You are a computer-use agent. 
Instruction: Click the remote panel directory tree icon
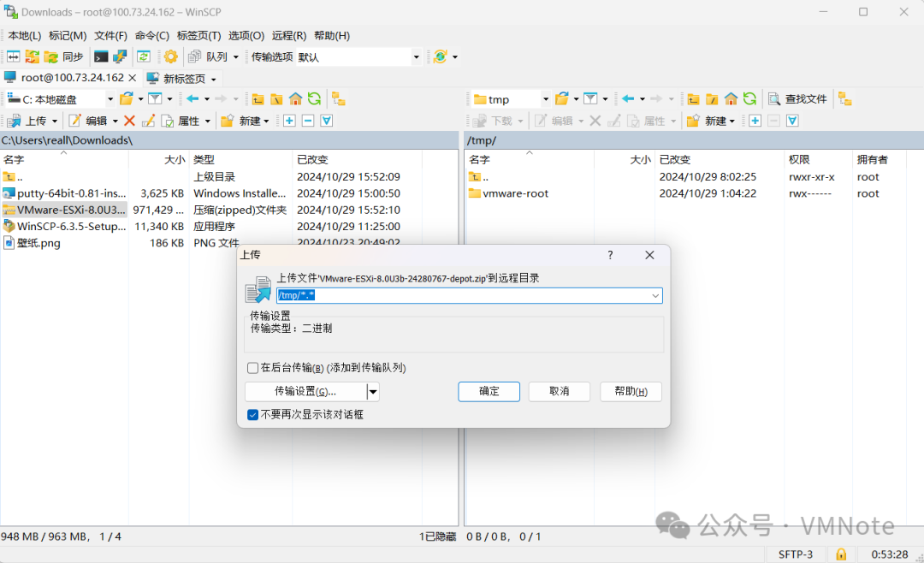845,99
